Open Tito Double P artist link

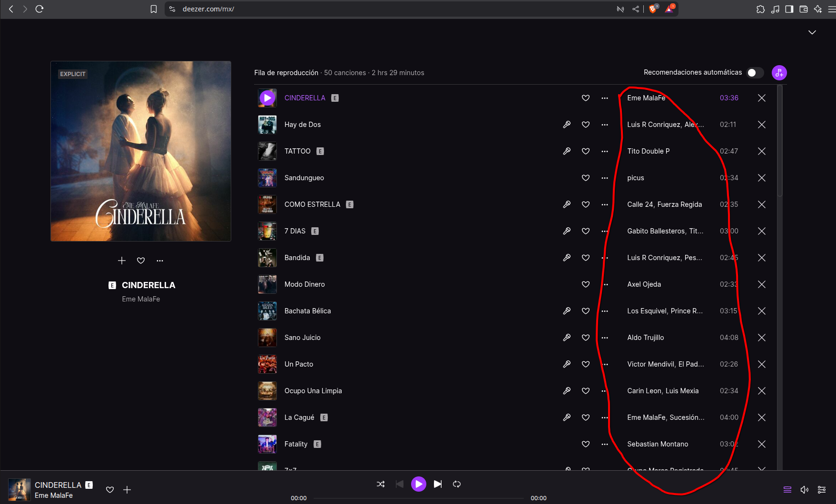[x=648, y=151]
